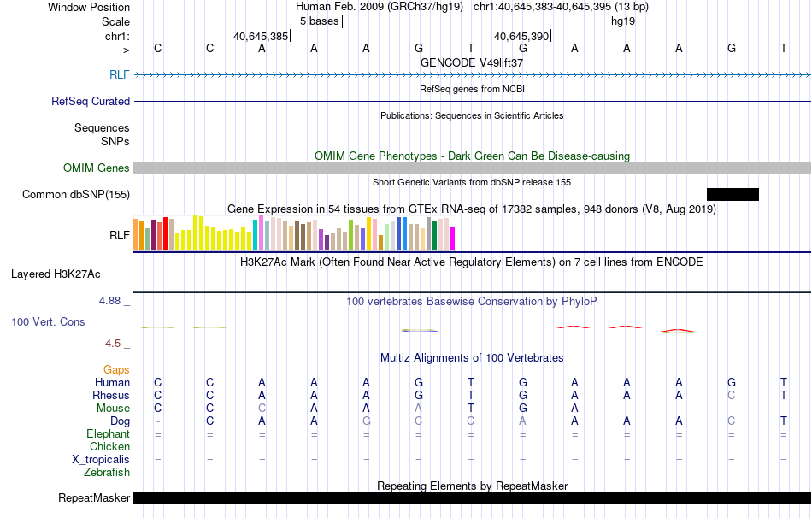
Task: Click the black Common dbSNP variant block
Action: (x=733, y=194)
